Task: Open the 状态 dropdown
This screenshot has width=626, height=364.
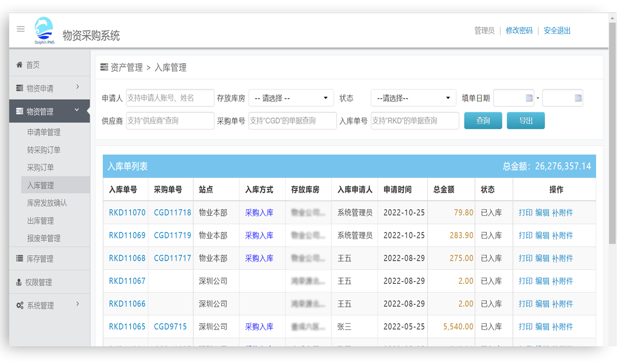Action: pos(413,98)
